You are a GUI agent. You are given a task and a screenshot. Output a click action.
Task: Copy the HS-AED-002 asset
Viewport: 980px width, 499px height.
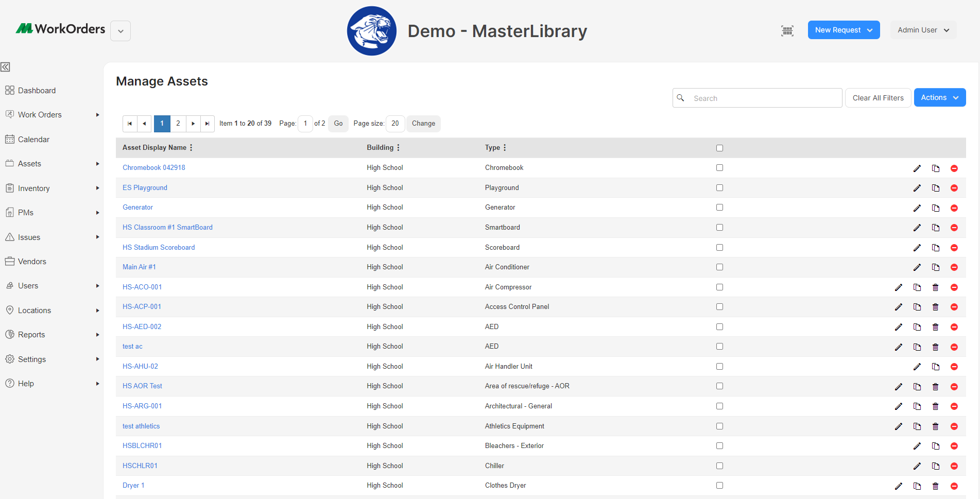pyautogui.click(x=917, y=327)
